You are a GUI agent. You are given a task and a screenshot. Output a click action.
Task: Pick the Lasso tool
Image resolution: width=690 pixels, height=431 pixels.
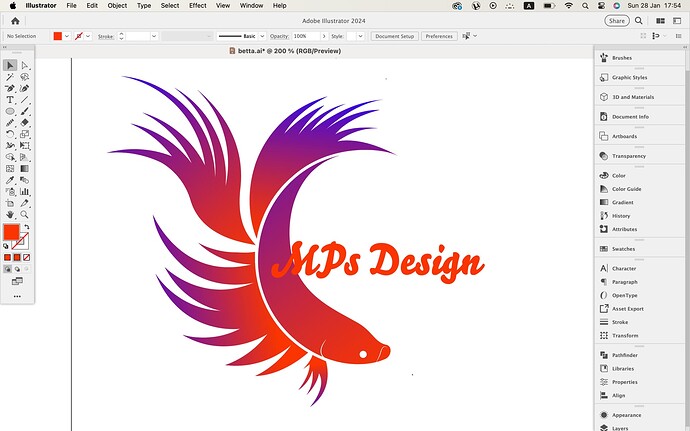click(x=25, y=77)
